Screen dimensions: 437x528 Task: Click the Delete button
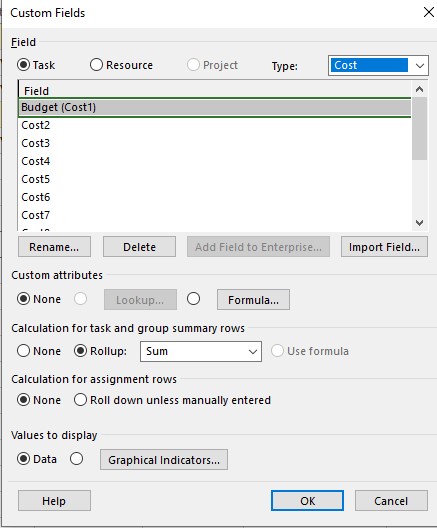[139, 247]
